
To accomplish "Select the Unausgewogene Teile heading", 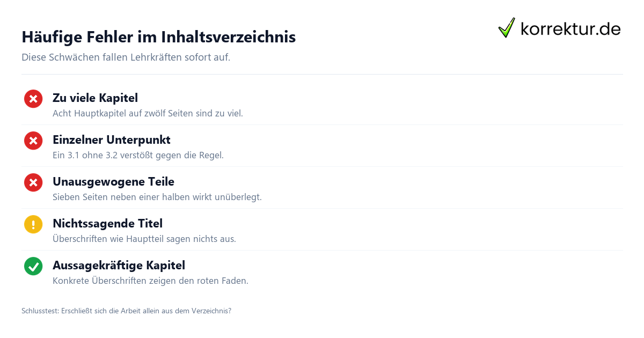I will 113,181.
